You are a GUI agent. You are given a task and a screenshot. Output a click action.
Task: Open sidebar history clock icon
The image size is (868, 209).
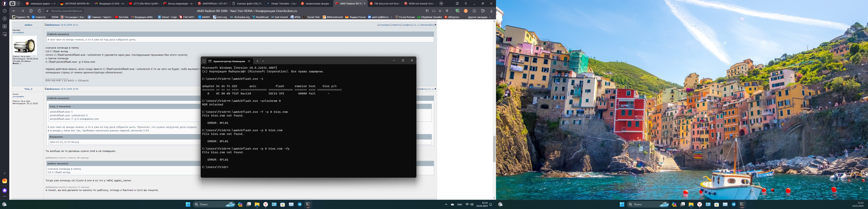[4, 11]
